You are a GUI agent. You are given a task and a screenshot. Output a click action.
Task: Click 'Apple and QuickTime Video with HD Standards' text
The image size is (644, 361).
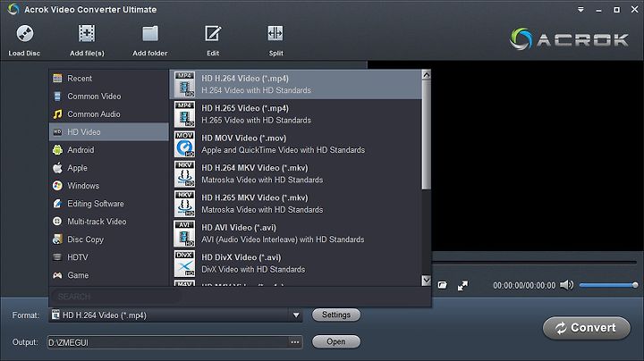[283, 150]
